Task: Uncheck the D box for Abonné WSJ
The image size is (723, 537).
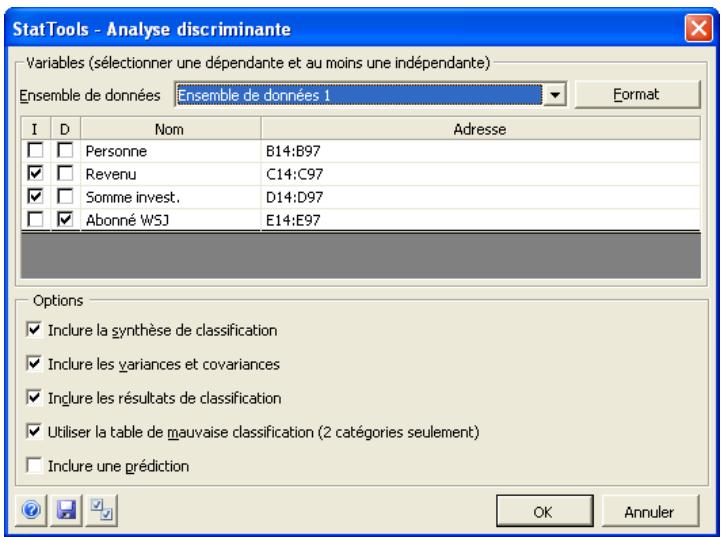Action: coord(65,219)
